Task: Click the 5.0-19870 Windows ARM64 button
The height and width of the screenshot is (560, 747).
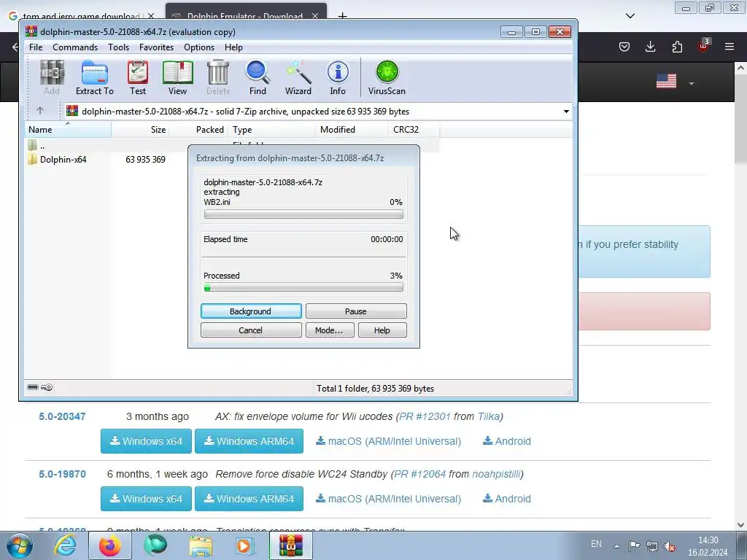Action: 249,499
